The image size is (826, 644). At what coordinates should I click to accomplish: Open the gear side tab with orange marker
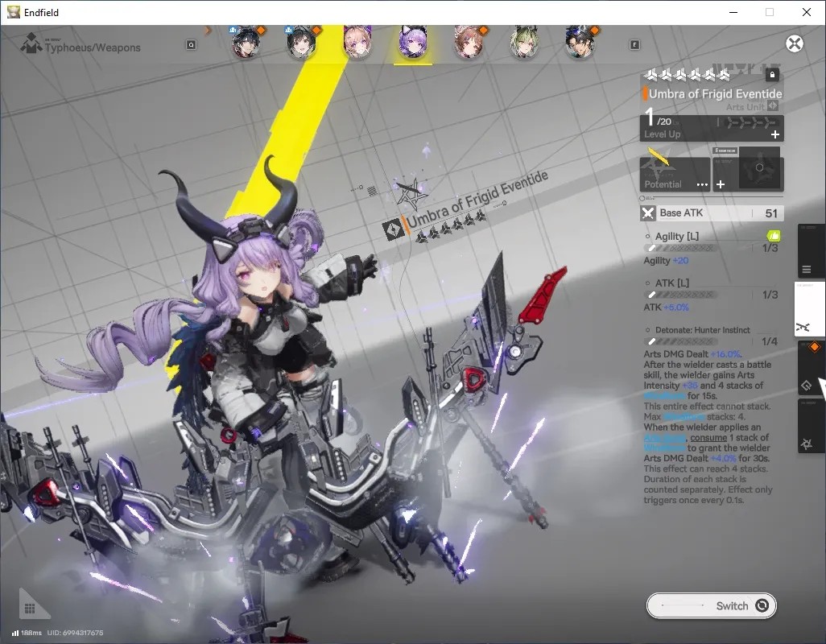point(807,386)
